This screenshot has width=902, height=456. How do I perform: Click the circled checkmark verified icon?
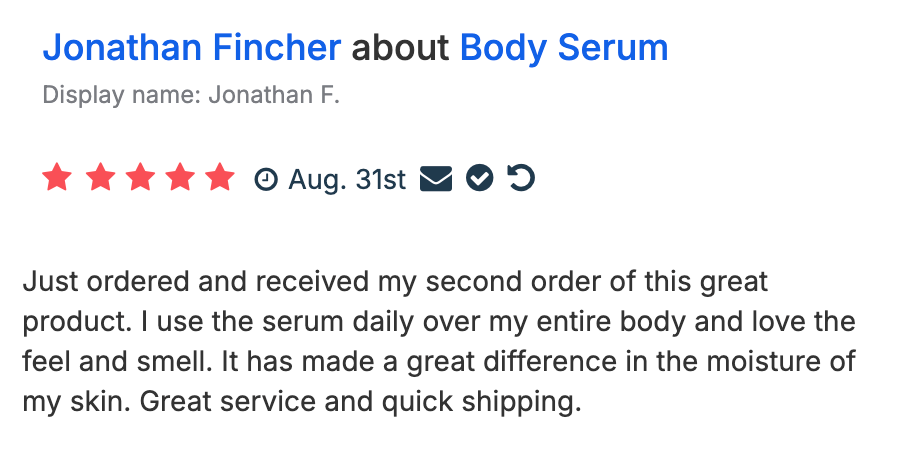pyautogui.click(x=480, y=179)
